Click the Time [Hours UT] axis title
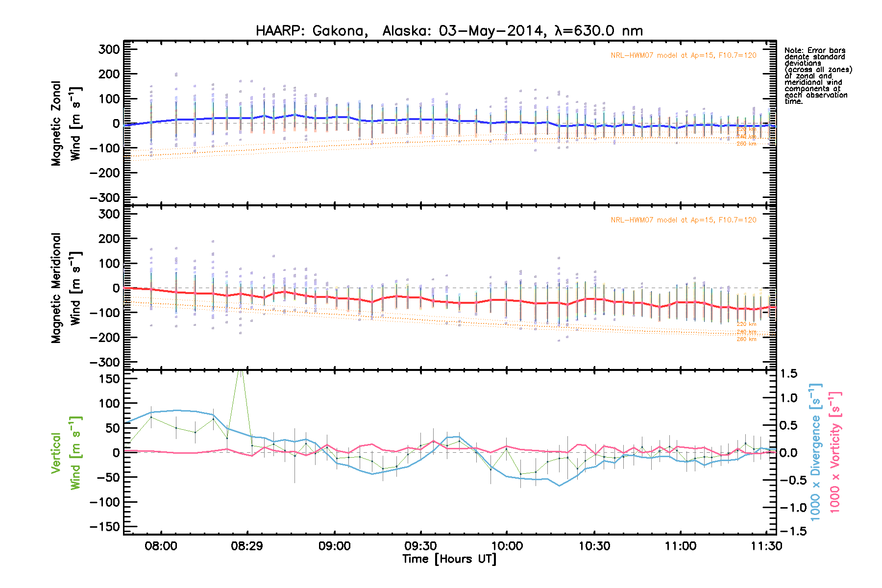Screen dimensions: 882x588 449,559
